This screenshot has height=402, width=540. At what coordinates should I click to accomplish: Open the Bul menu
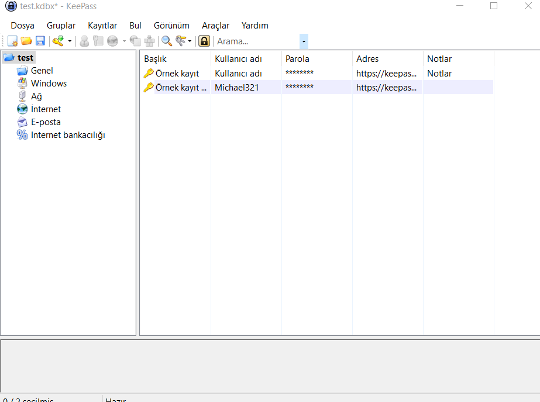point(135,25)
